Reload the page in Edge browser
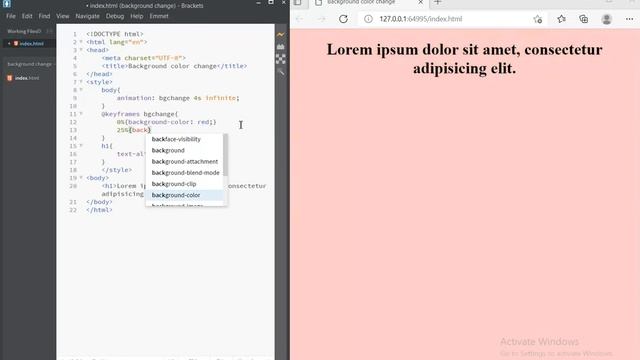Screen dimensions: 640x360 point(343,19)
